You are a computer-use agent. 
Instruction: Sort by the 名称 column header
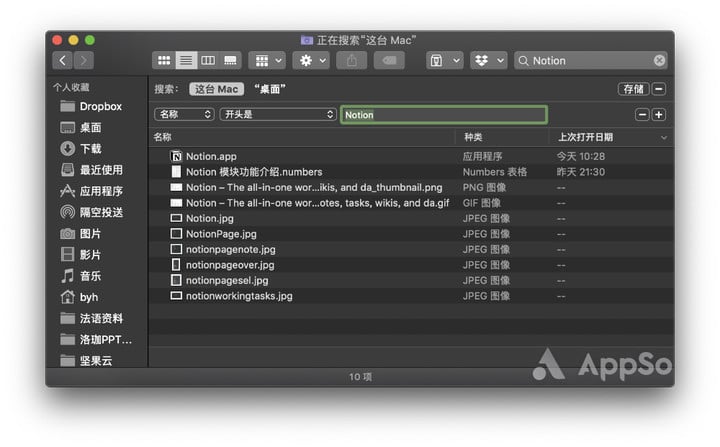click(x=163, y=137)
